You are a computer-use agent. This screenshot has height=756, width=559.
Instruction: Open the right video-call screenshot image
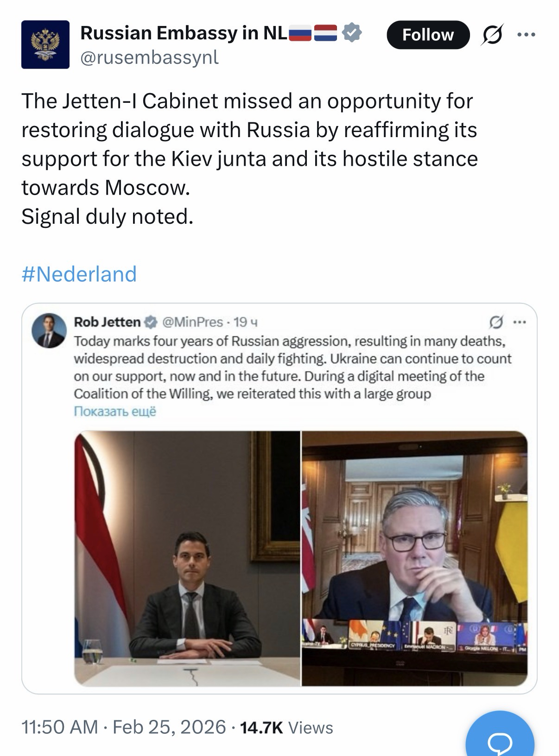pos(414,558)
